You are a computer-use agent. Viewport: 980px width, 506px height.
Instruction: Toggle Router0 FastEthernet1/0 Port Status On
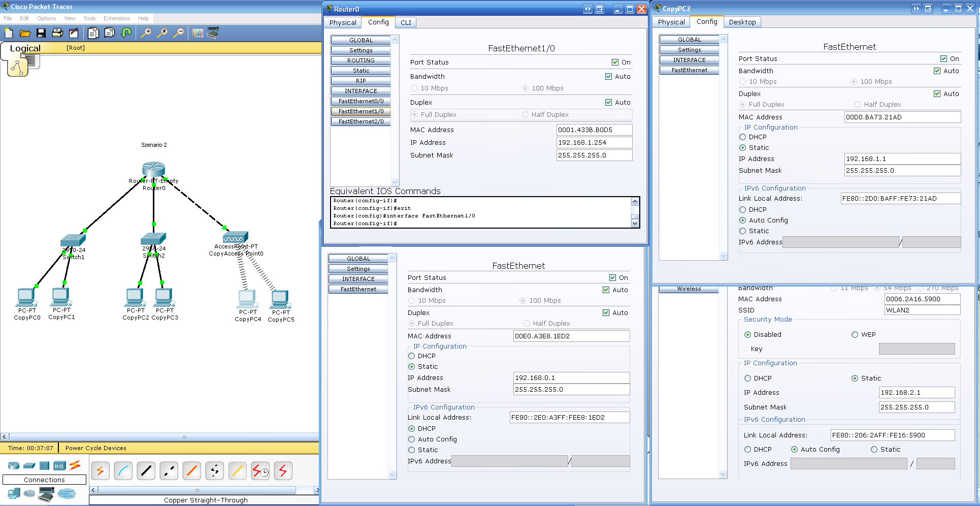tap(615, 62)
